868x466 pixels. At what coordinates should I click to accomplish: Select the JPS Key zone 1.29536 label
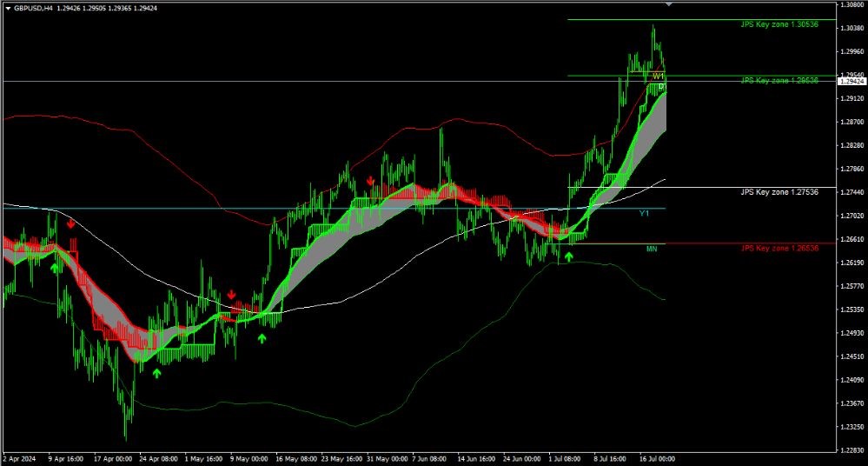click(779, 80)
